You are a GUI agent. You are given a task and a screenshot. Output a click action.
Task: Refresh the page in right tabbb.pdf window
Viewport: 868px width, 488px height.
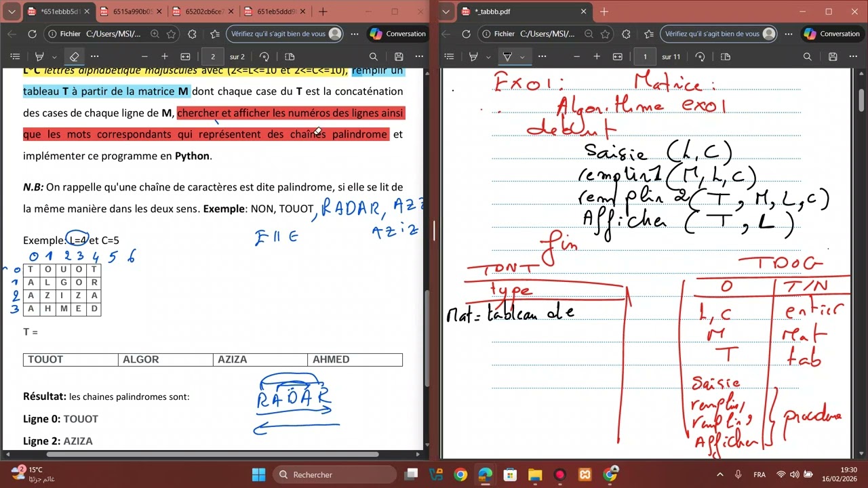(466, 34)
